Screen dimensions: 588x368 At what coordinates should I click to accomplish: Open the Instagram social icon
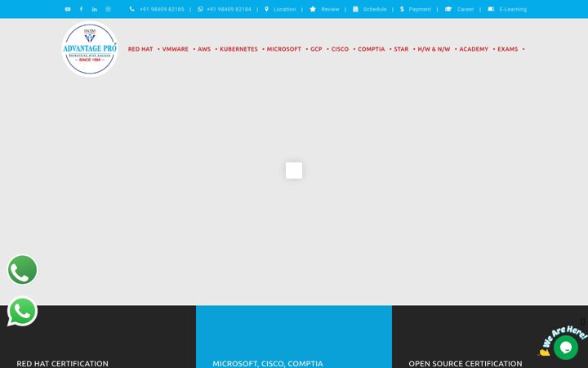tap(108, 9)
